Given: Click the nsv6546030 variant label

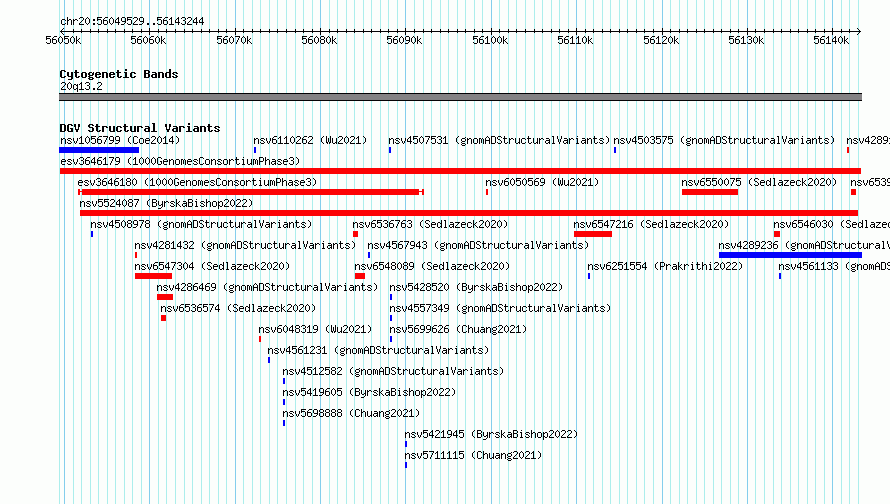Looking at the screenshot, I should point(831,224).
